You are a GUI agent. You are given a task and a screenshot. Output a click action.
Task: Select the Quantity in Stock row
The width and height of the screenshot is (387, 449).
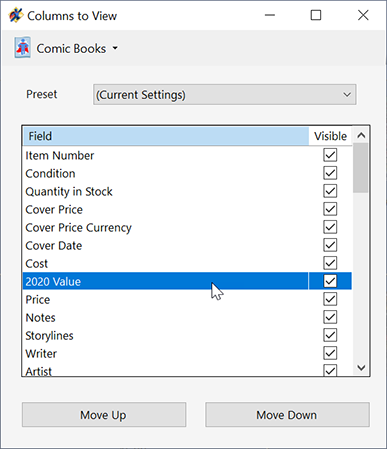click(187, 191)
